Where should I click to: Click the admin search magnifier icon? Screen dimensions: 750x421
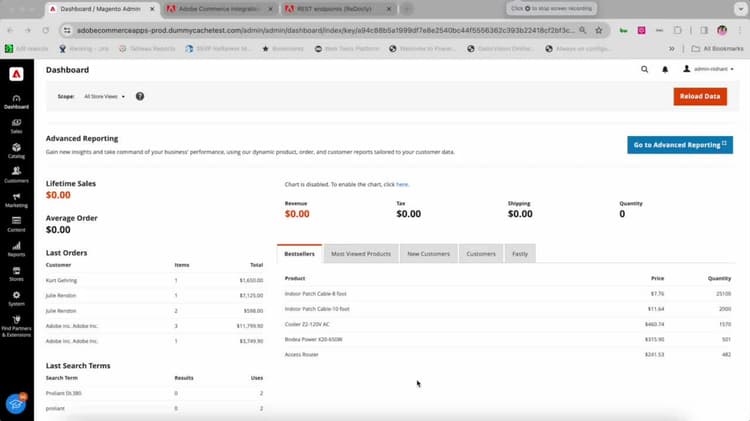(x=644, y=69)
